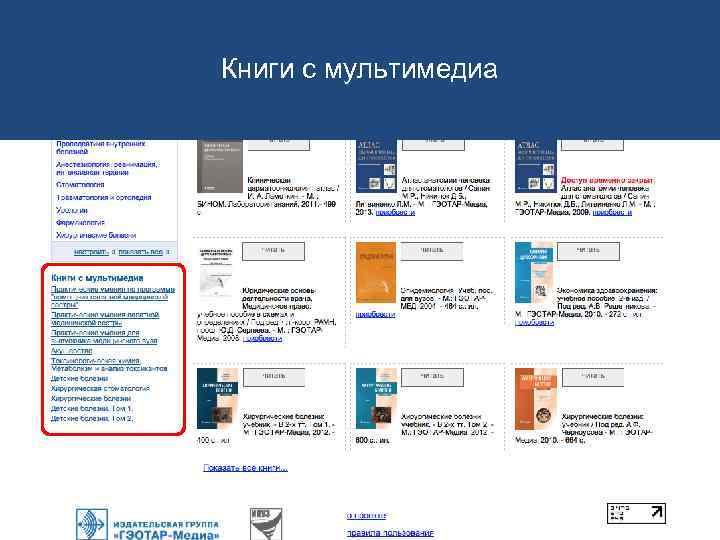The image size is (720, 540).
Task: Open Токсикологическая химия multimedia book link
Action: 109,365
